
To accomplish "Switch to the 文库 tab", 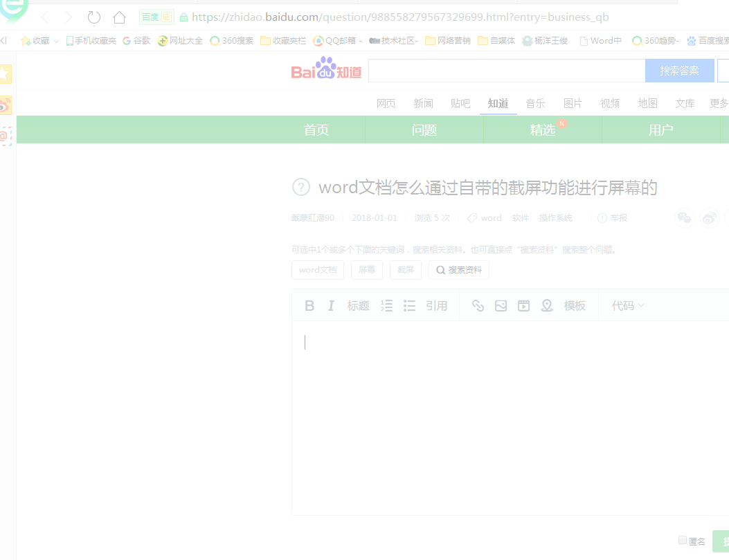I will pyautogui.click(x=685, y=103).
